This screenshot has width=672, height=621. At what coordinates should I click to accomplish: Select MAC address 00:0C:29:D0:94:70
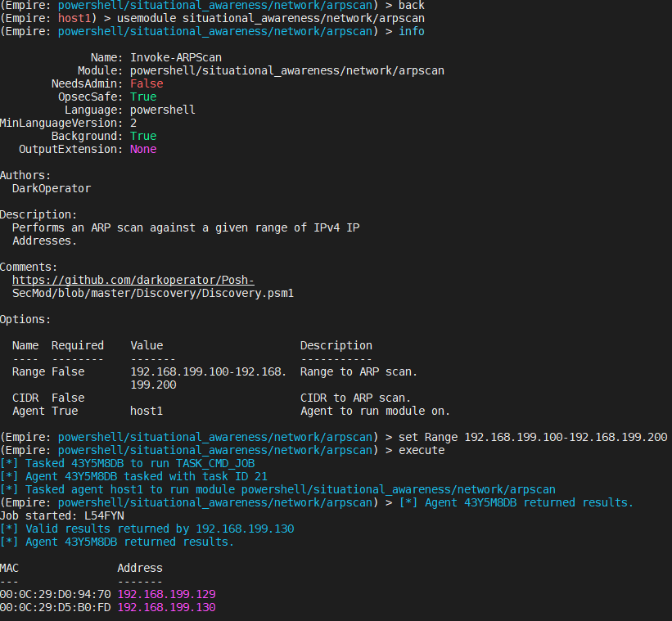pyautogui.click(x=52, y=594)
